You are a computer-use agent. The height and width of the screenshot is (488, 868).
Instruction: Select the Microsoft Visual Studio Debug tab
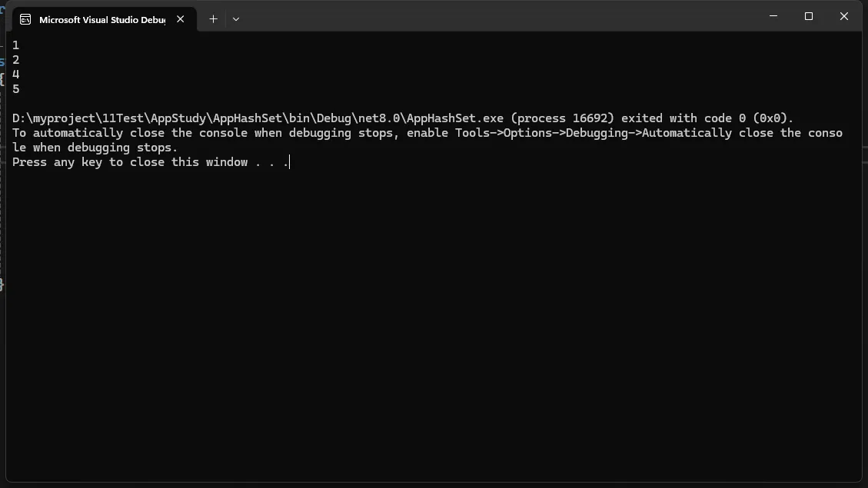104,19
